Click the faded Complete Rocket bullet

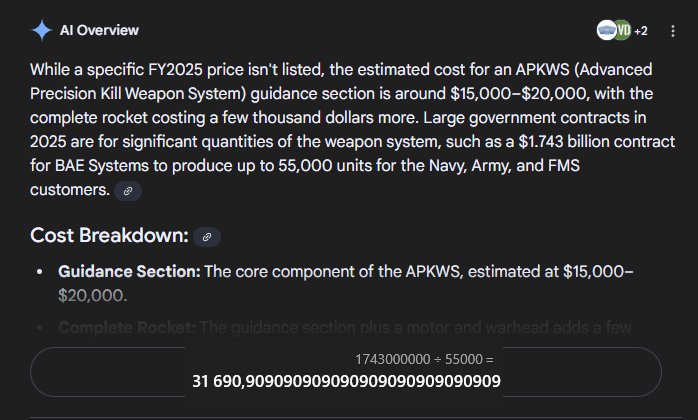tap(128, 327)
